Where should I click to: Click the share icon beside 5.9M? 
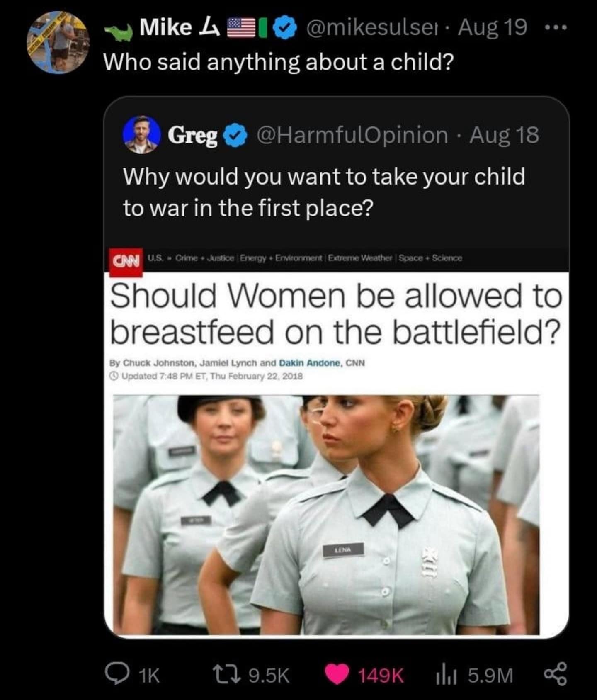(555, 675)
